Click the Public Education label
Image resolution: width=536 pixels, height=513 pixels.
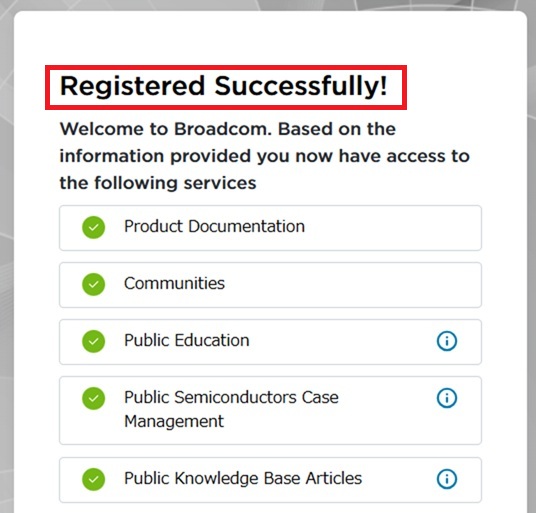coord(187,340)
